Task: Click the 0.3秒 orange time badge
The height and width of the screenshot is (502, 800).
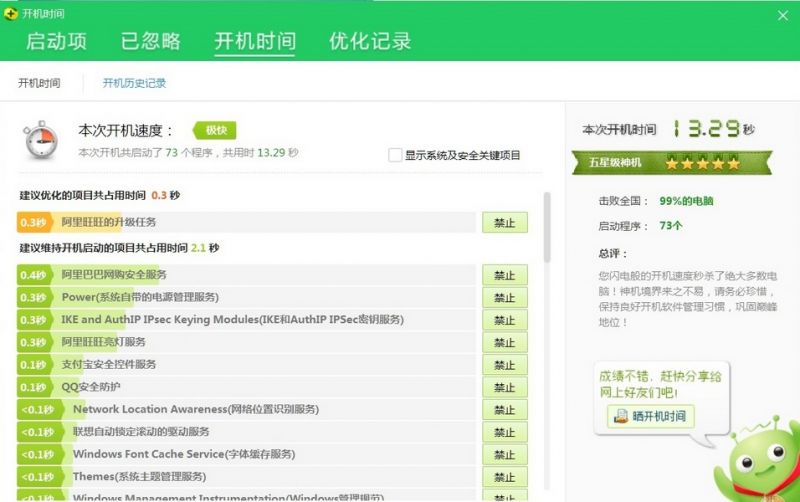Action: pos(33,222)
